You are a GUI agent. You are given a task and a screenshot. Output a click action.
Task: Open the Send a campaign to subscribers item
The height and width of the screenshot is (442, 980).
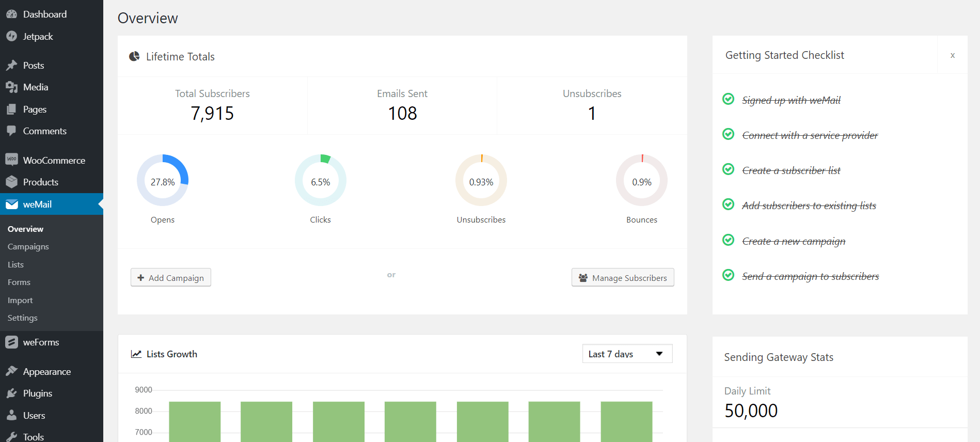(x=810, y=276)
